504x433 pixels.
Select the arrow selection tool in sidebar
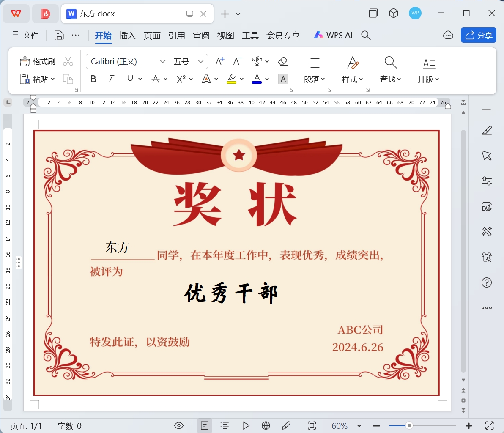(x=487, y=156)
